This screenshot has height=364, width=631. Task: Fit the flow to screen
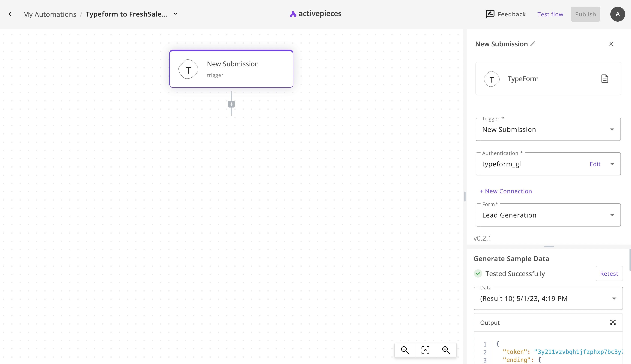(425, 350)
